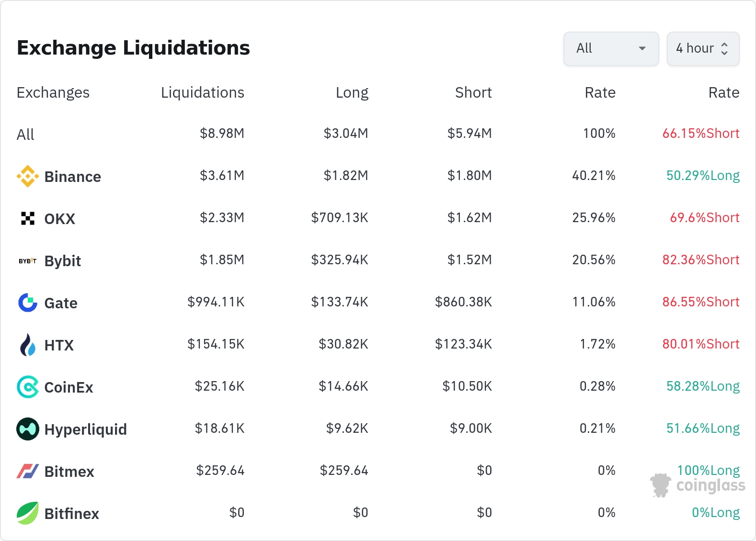Select the All exchanges summary row
The width and height of the screenshot is (756, 541).
point(26,135)
